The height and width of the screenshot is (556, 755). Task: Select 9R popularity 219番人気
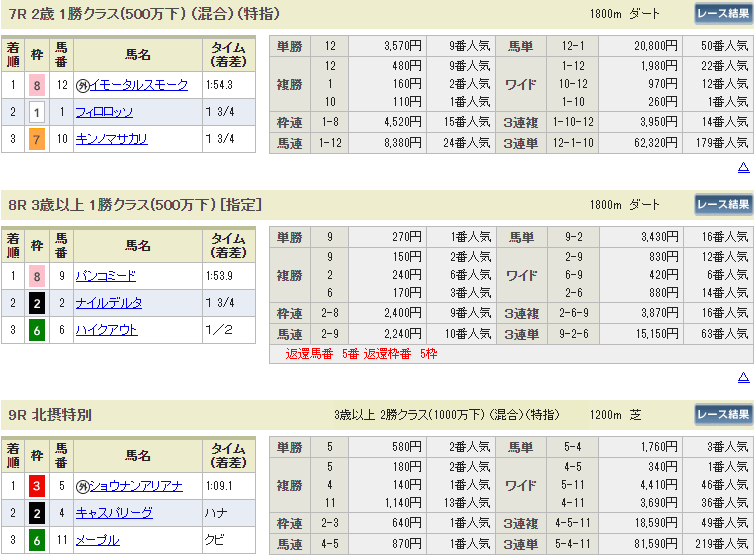tap(722, 544)
